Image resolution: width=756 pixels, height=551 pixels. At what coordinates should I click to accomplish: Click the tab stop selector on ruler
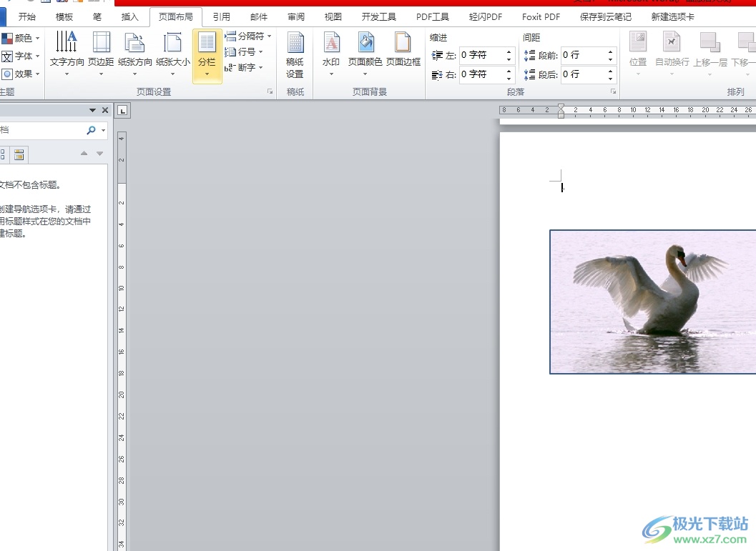point(122,110)
